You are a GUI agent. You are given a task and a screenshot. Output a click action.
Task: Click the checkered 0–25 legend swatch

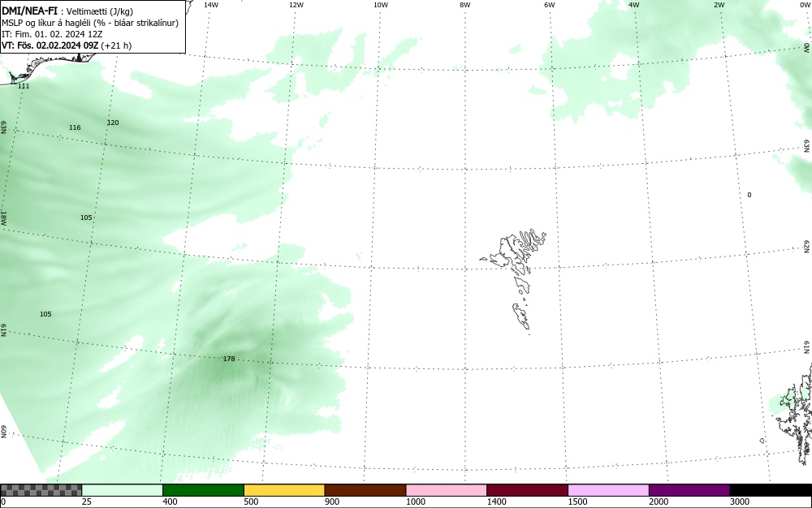41,490
